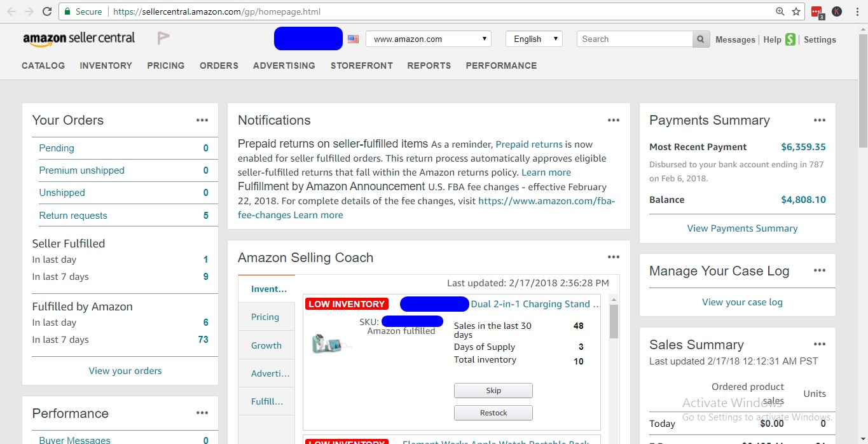Open Settings in the header
868x444 pixels.
coord(820,39)
